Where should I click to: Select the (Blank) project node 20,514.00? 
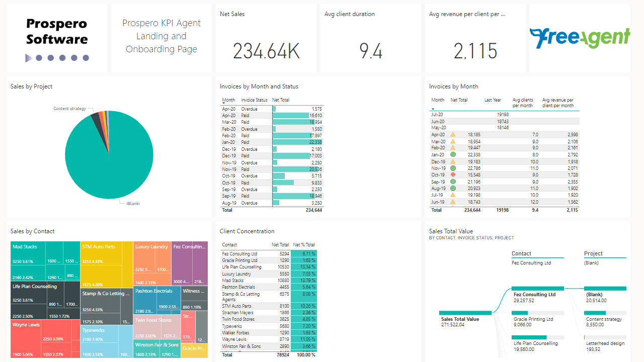605,295
